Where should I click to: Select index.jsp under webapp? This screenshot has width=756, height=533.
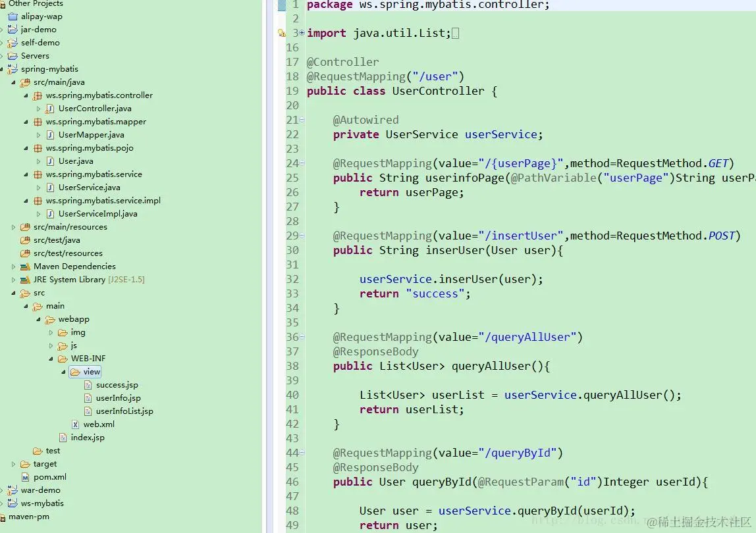click(88, 438)
